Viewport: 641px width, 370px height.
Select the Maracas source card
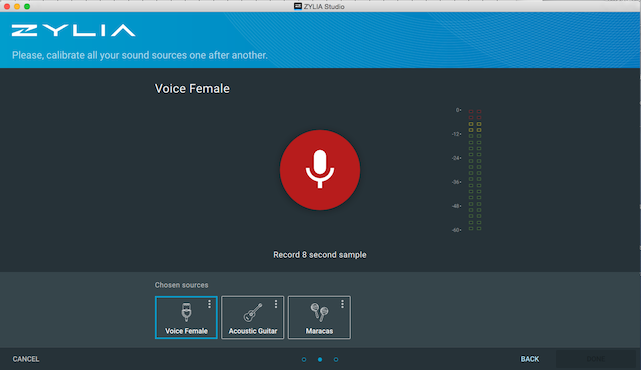(x=319, y=318)
